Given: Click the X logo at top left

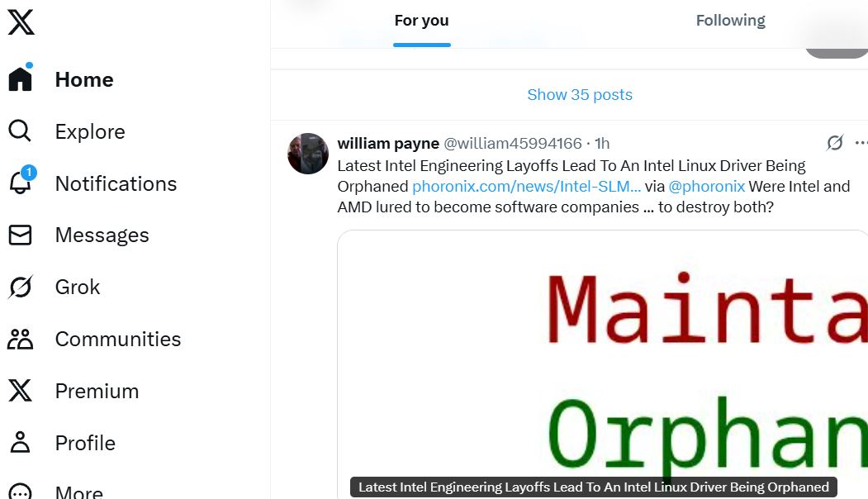Looking at the screenshot, I should coord(21,22).
